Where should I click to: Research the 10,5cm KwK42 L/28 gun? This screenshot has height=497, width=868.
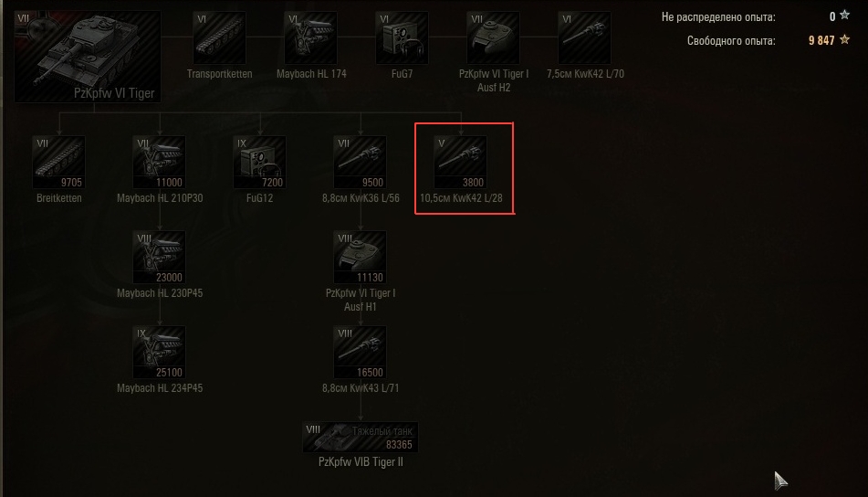(x=461, y=163)
